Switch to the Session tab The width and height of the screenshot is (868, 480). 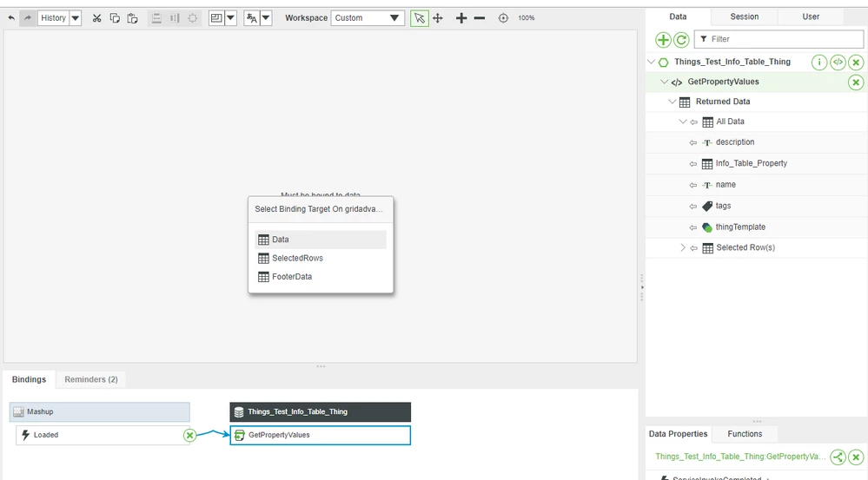(x=744, y=16)
